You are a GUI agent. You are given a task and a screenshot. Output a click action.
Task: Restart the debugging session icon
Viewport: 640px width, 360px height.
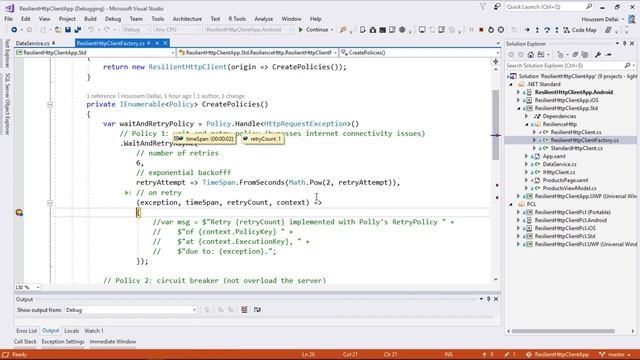coord(491,30)
